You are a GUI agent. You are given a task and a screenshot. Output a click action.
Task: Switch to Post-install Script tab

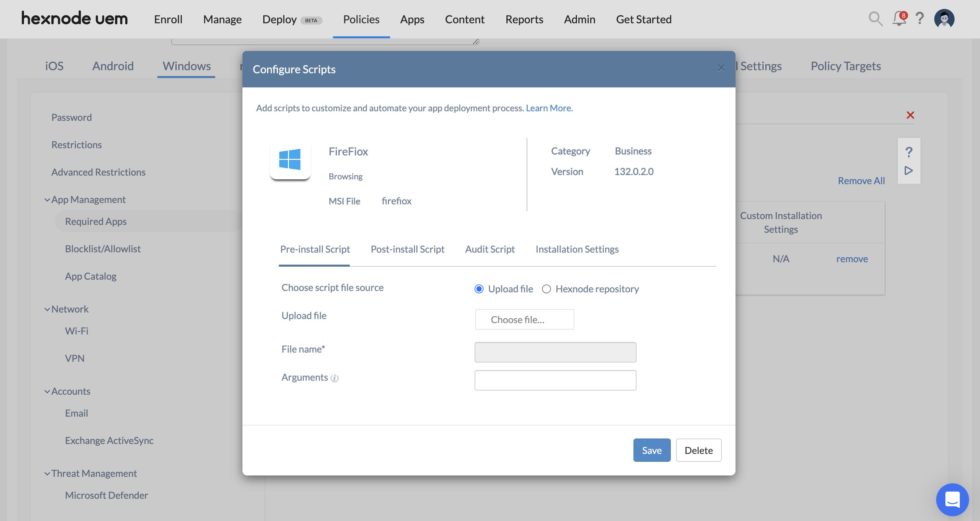407,249
